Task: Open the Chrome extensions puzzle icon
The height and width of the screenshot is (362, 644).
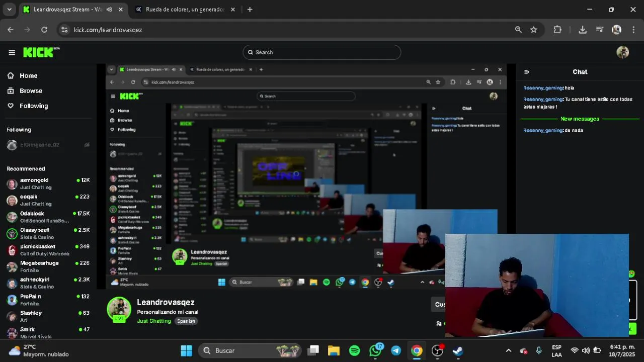Action: pos(557,30)
